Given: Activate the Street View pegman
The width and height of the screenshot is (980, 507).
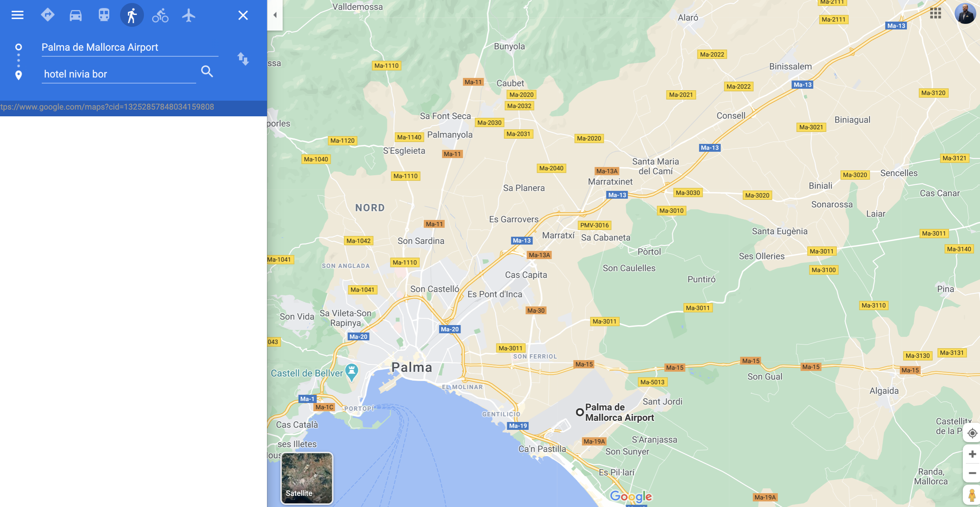Looking at the screenshot, I should tap(972, 495).
